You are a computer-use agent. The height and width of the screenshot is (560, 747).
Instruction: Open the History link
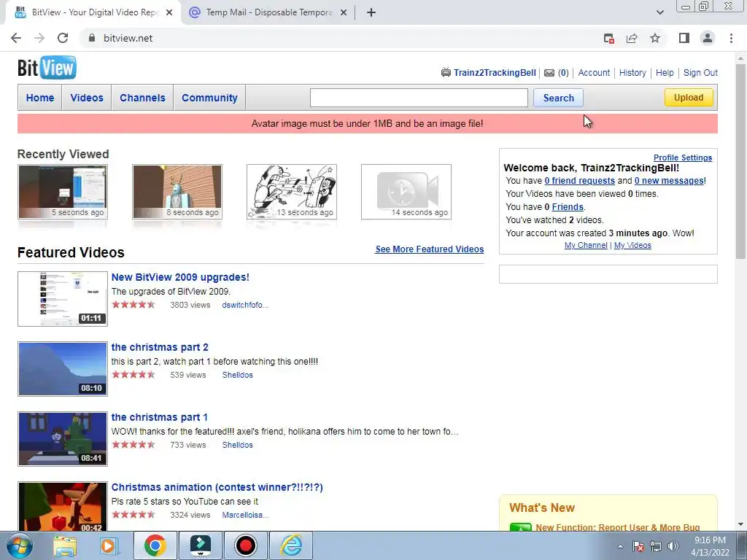click(632, 72)
